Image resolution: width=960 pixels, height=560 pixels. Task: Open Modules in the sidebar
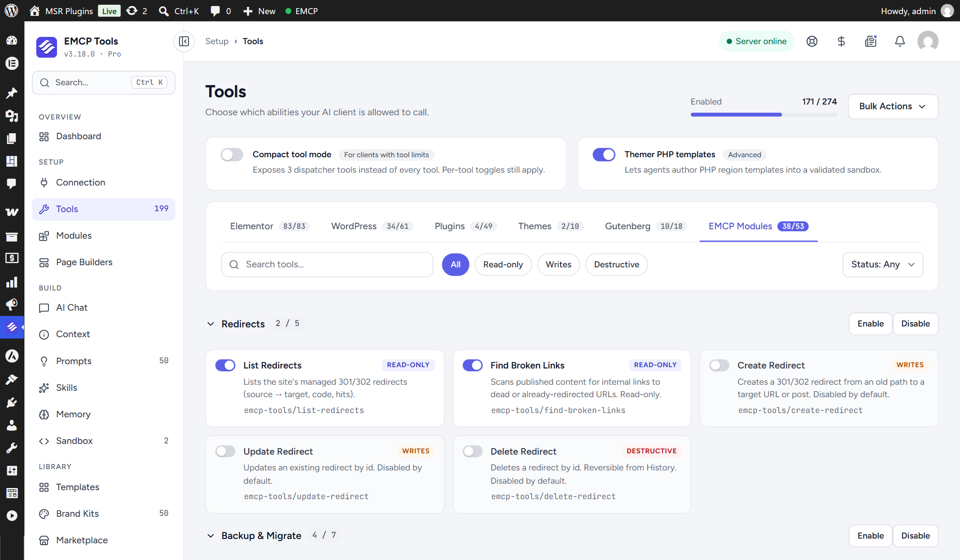pos(104,236)
